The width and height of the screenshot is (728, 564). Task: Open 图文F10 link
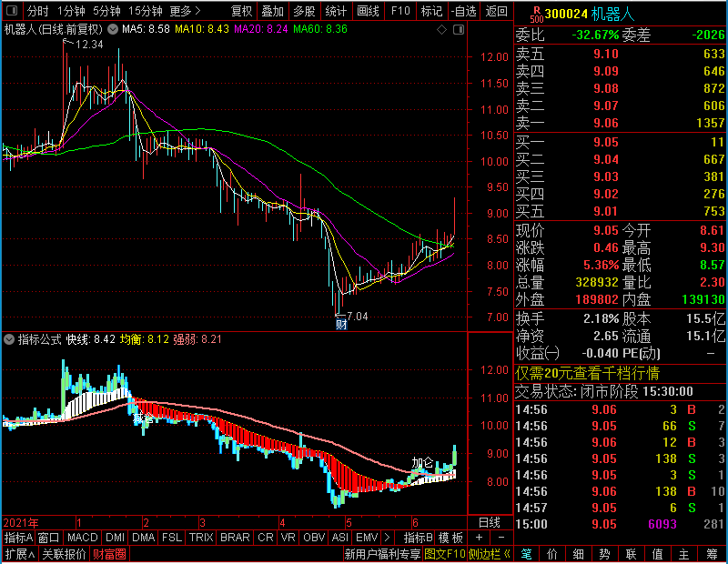tap(444, 554)
